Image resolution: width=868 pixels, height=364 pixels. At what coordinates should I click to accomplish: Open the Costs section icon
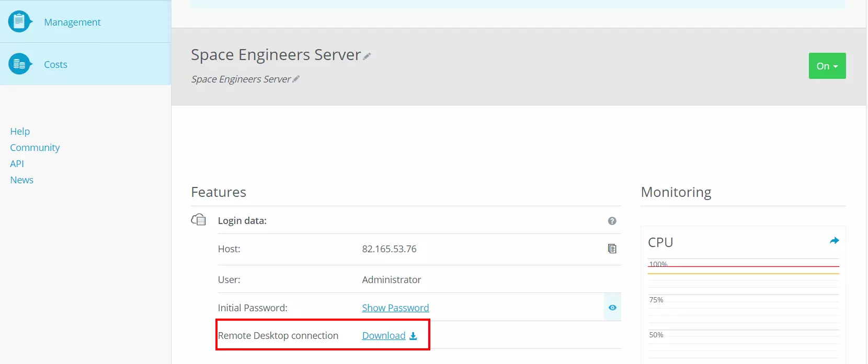tap(20, 64)
